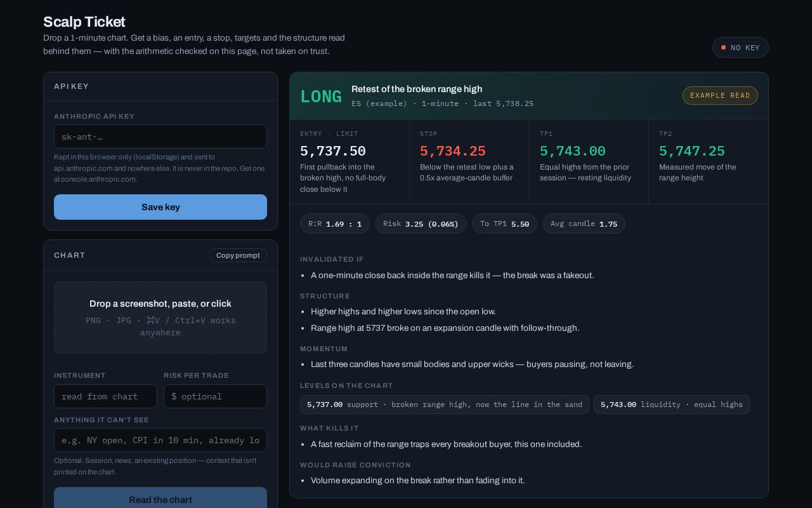The width and height of the screenshot is (812, 508).
Task: Save the API key with Save key button
Action: (x=160, y=207)
